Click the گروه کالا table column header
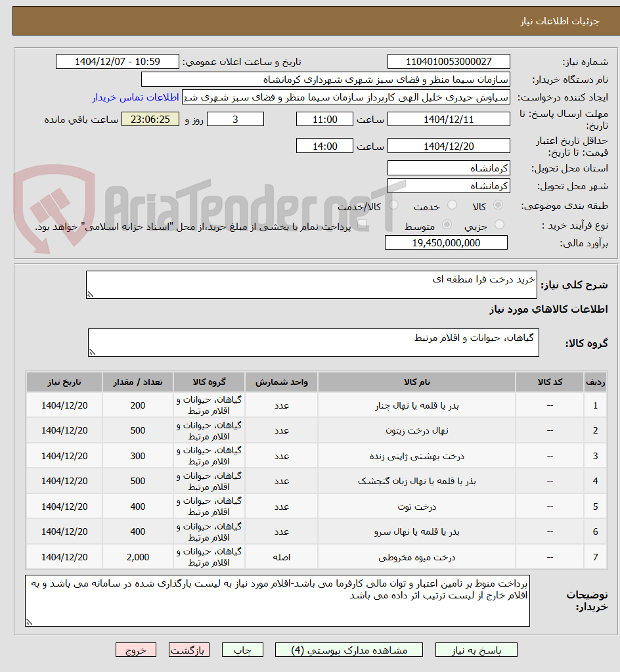This screenshot has height=672, width=620. tap(209, 382)
